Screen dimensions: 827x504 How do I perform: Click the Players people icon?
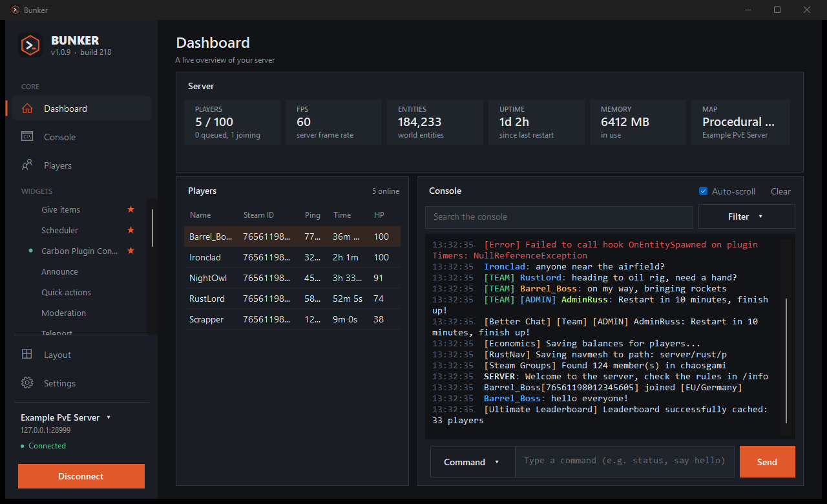pos(27,165)
